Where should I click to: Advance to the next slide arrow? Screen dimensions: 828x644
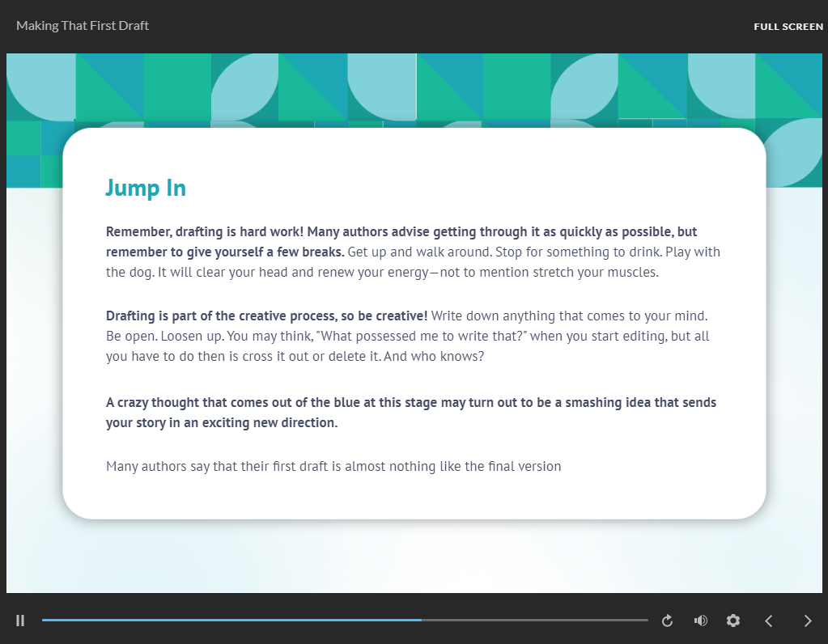point(807,621)
